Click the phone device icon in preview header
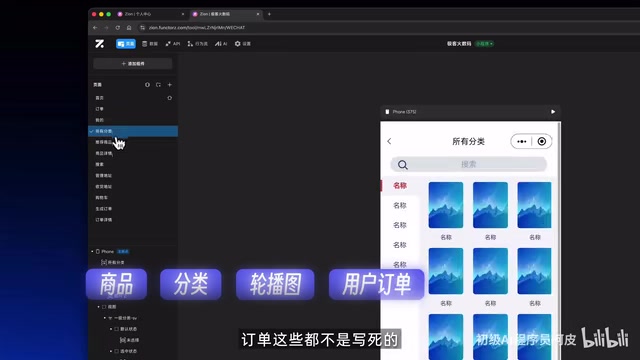Screen dimensions: 640x360 click(x=387, y=112)
